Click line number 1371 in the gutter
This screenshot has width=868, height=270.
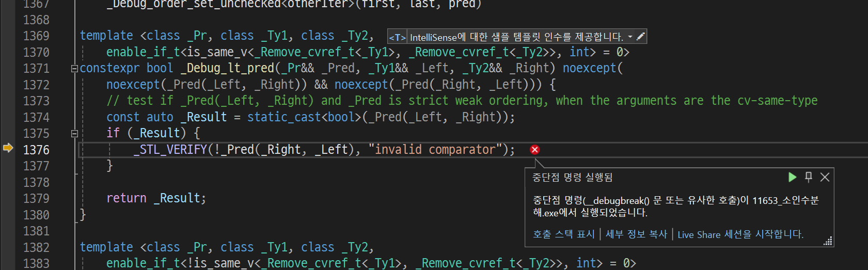pyautogui.click(x=36, y=68)
